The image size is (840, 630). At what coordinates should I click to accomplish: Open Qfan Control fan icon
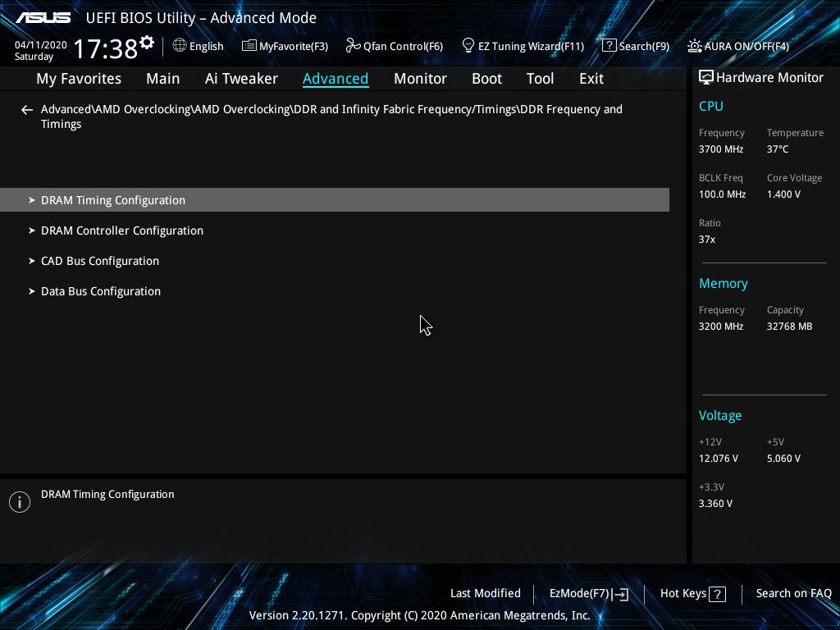point(353,46)
